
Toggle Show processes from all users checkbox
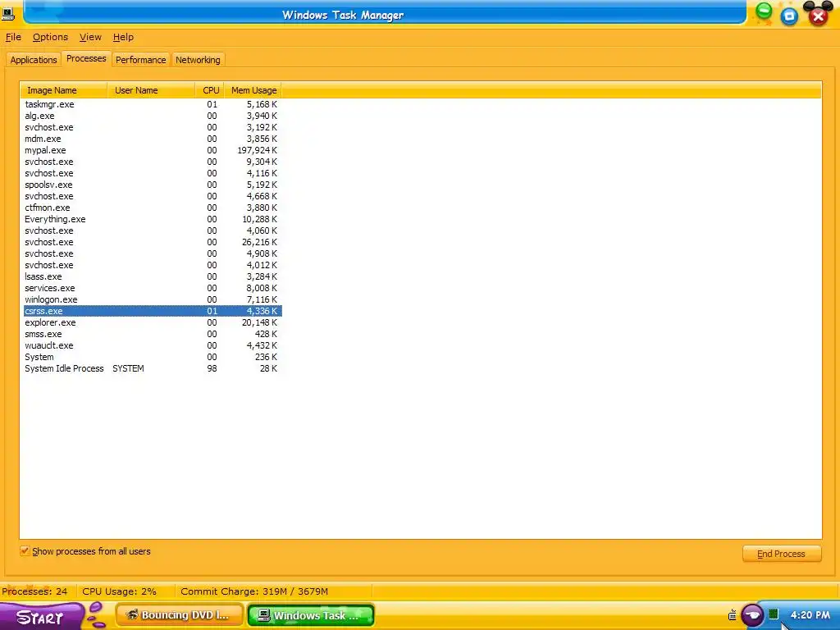(25, 550)
